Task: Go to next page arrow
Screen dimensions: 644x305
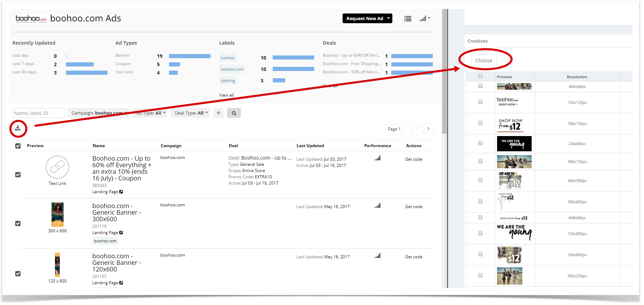Action: pyautogui.click(x=428, y=129)
